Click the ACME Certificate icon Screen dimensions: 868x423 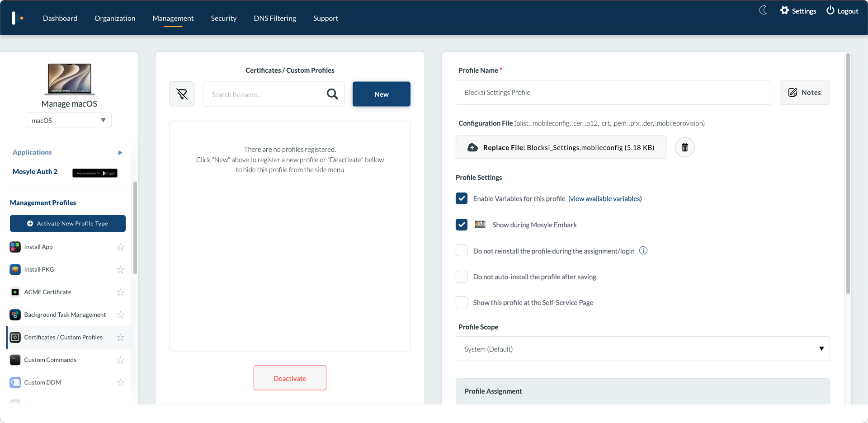pyautogui.click(x=15, y=292)
